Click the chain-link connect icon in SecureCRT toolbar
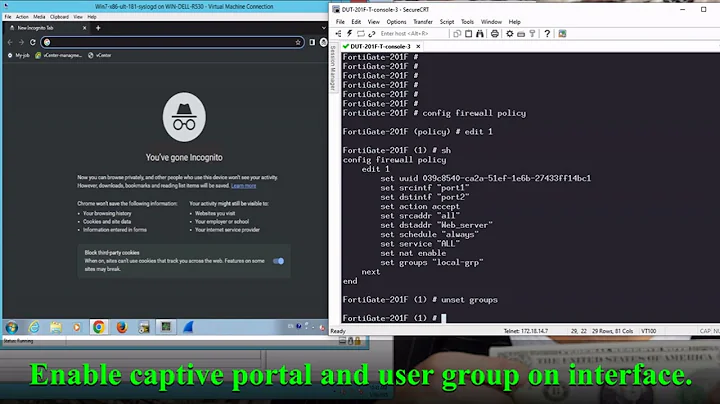The height and width of the screenshot is (404, 720). 371,34
